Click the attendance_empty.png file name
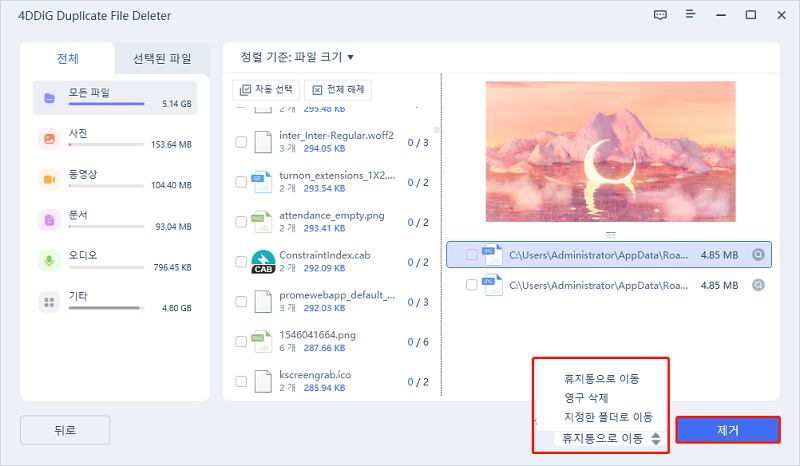 coord(332,215)
